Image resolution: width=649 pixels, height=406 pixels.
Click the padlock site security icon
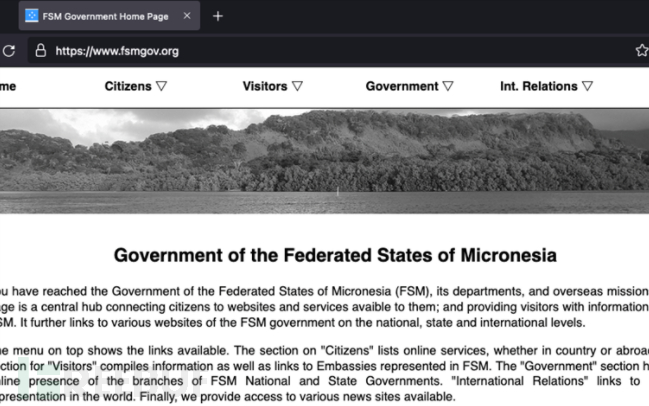pyautogui.click(x=41, y=51)
